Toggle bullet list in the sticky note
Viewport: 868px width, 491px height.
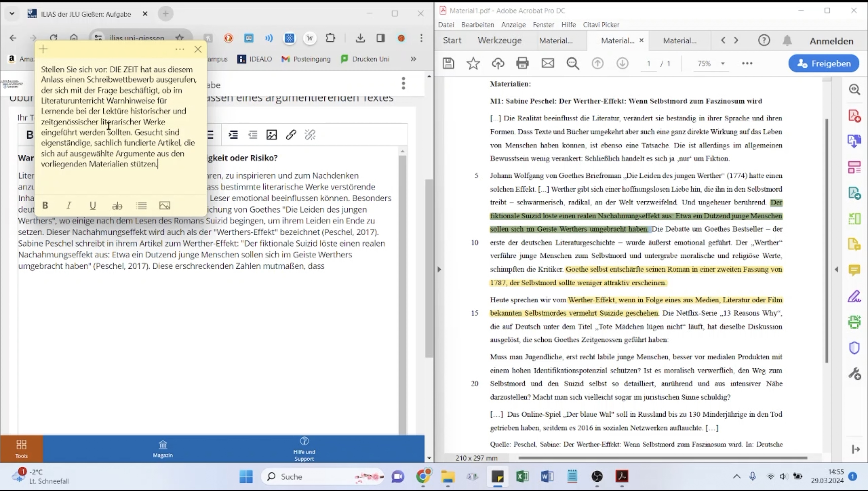[141, 205]
